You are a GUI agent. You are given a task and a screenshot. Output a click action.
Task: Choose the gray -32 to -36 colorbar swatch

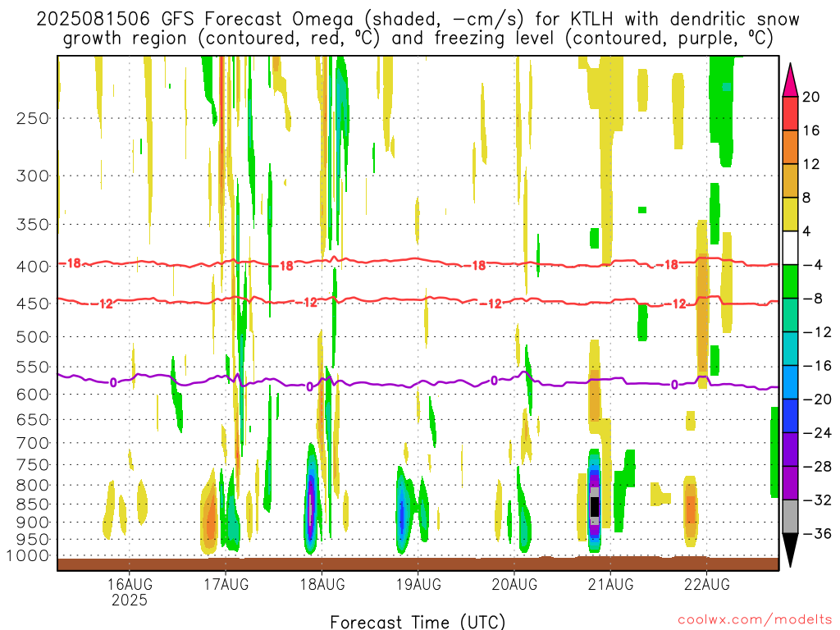point(790,517)
